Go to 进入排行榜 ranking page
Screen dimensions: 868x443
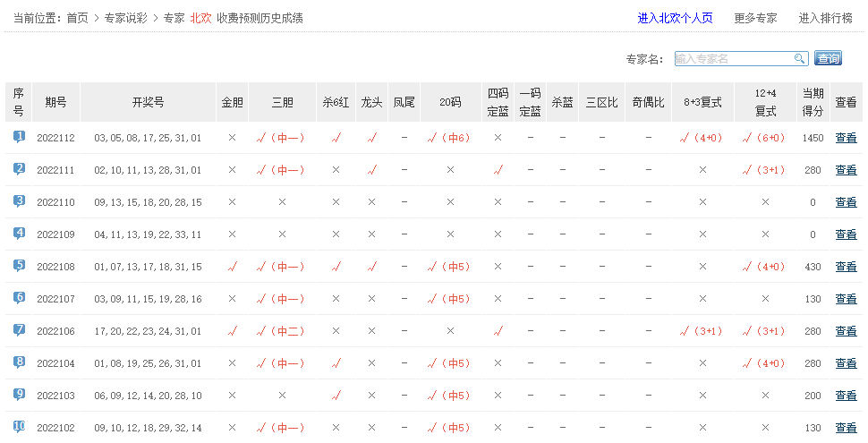click(827, 18)
